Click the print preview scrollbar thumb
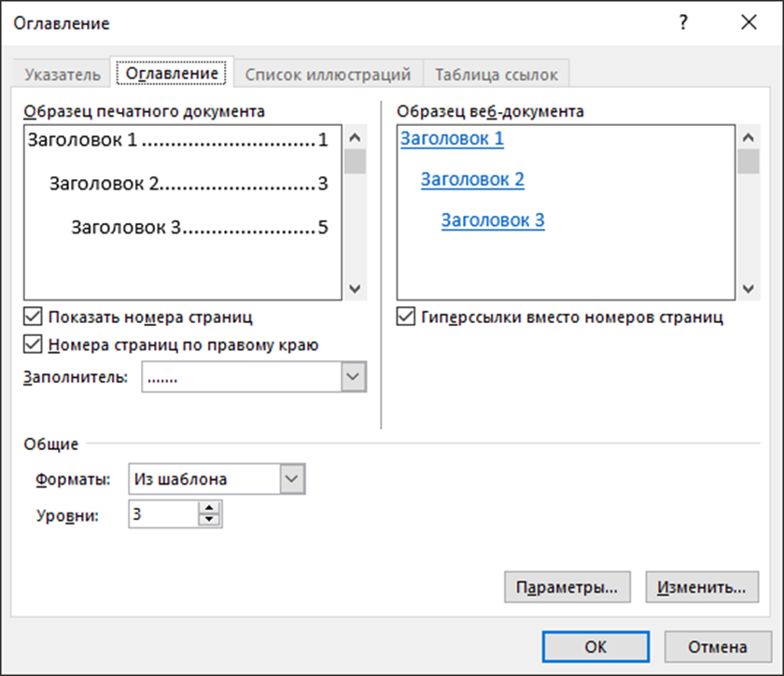Screen dimensions: 784x676 [355, 162]
